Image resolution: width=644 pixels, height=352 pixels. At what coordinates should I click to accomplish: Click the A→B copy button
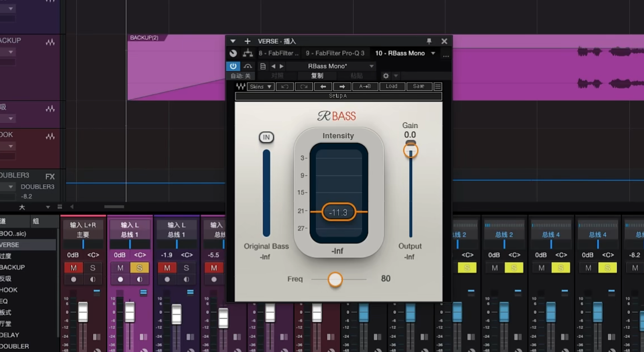365,86
